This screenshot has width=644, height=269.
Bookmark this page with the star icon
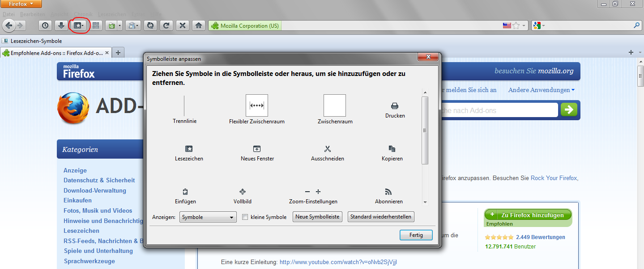(516, 26)
